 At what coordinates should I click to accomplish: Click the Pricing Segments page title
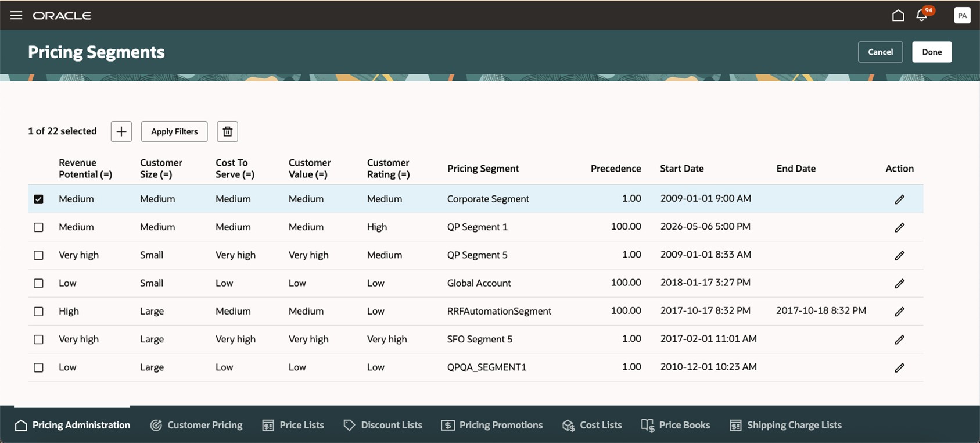(96, 52)
